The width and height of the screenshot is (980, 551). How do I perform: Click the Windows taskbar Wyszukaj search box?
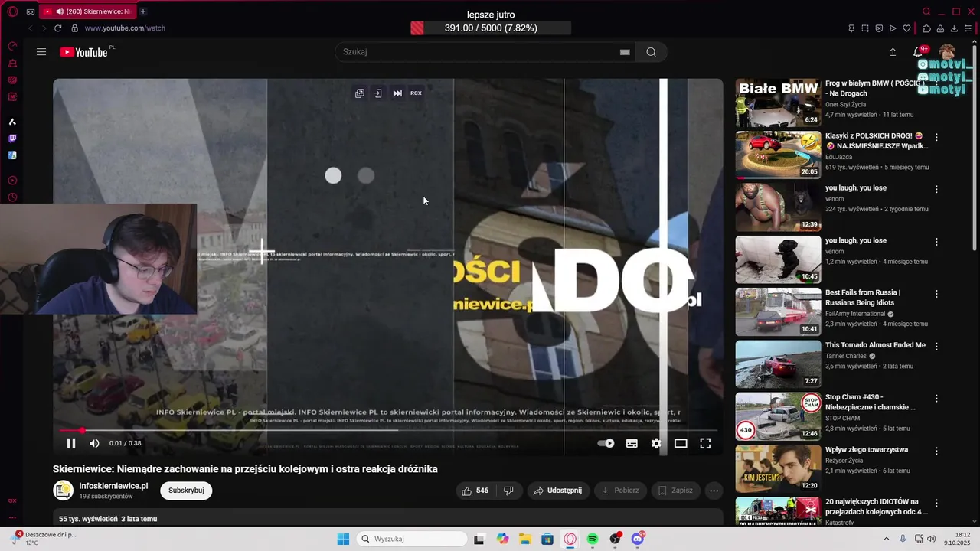point(412,539)
